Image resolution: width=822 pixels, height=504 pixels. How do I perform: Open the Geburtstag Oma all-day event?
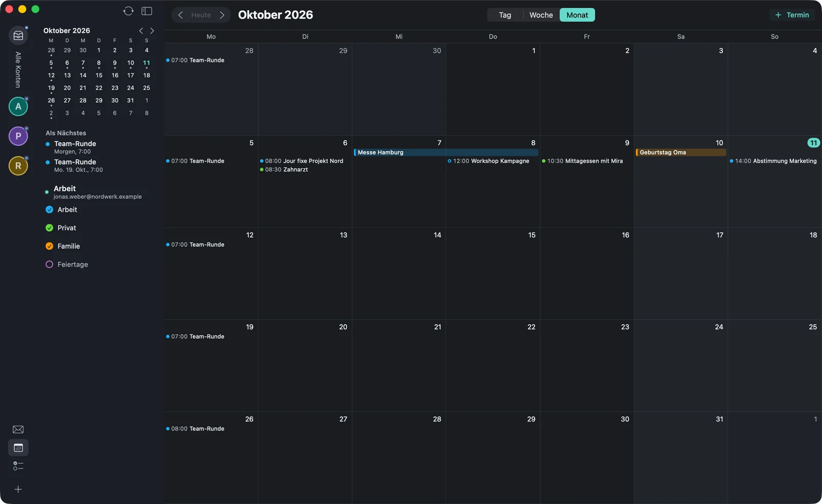(x=681, y=153)
